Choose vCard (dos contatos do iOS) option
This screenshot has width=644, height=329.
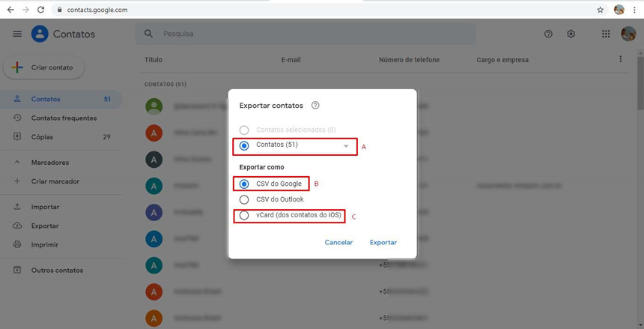click(x=244, y=216)
